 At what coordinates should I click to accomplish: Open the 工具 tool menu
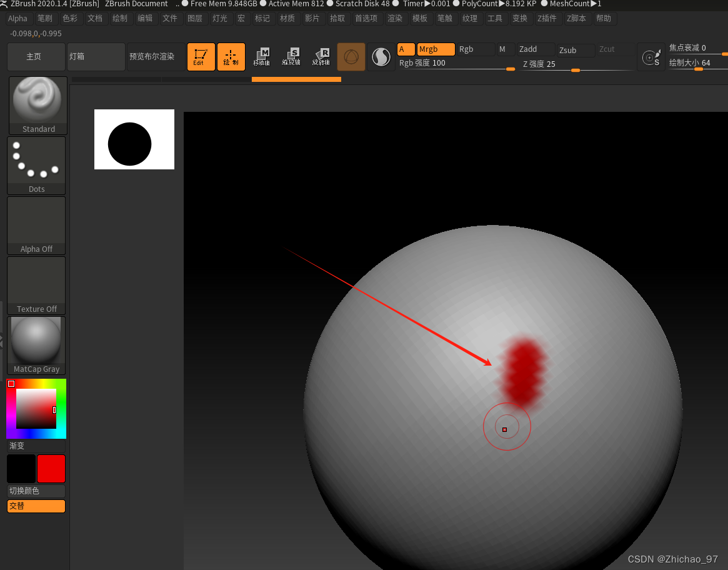(x=495, y=19)
